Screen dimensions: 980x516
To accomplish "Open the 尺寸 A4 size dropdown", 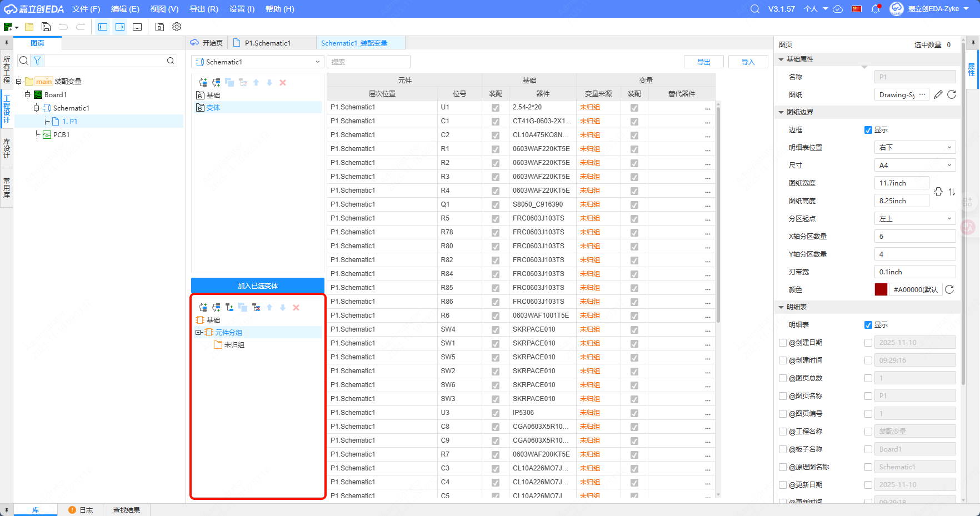I will point(914,165).
